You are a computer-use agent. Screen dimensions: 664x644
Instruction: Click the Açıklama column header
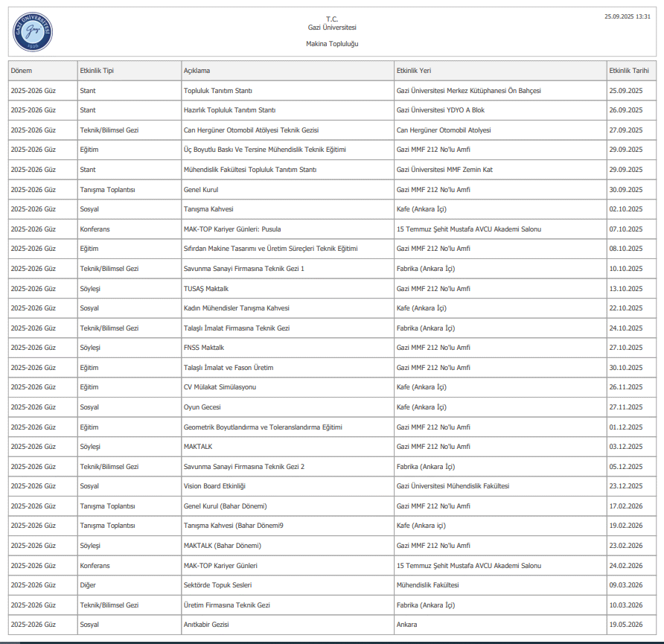197,71
